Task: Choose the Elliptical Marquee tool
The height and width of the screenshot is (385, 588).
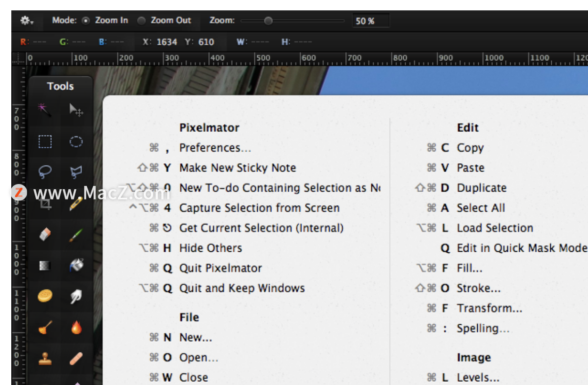Action: [76, 142]
